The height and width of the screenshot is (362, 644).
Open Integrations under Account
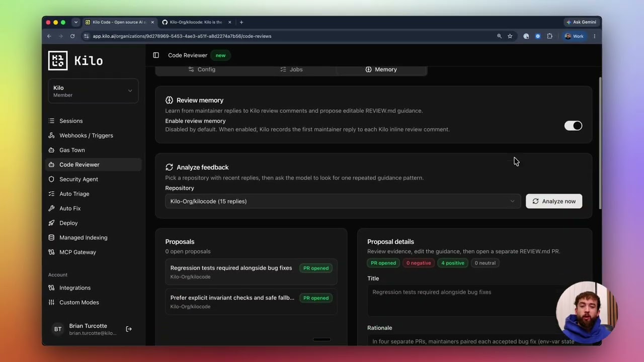(93, 288)
